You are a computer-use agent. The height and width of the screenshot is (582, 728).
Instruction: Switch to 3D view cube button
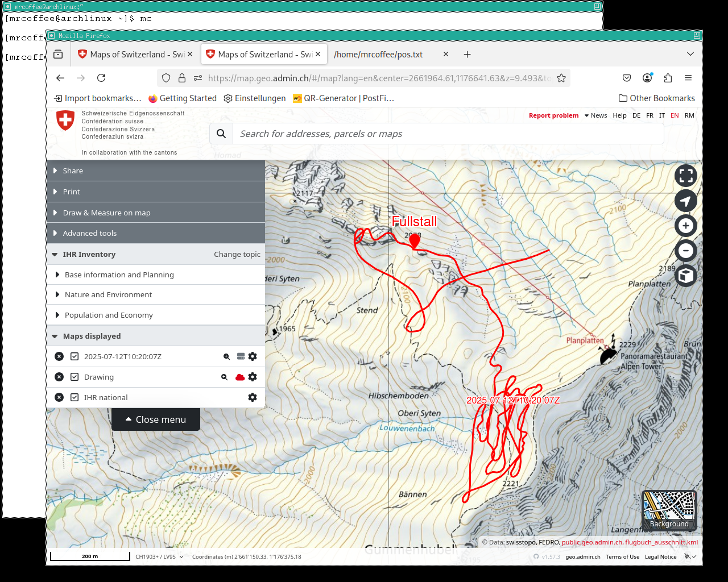[x=686, y=276]
